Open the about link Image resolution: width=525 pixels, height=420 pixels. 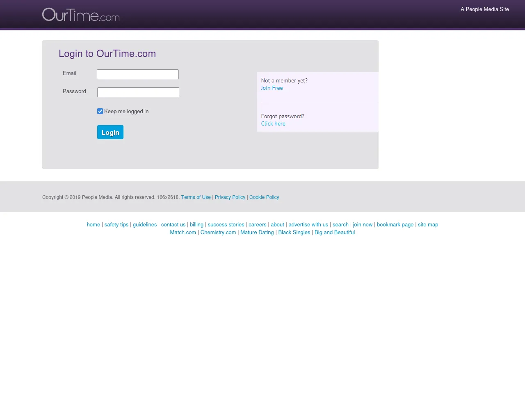[277, 225]
